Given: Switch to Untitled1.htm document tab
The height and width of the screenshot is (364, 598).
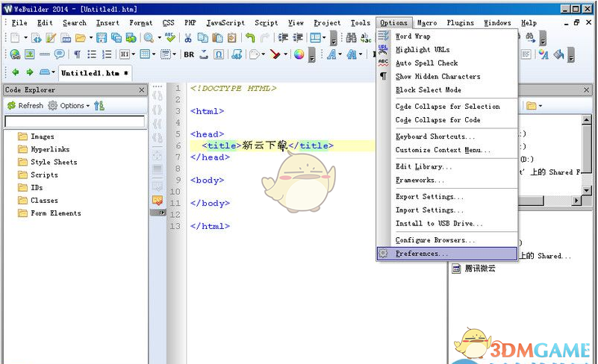Looking at the screenshot, I should pyautogui.click(x=95, y=73).
